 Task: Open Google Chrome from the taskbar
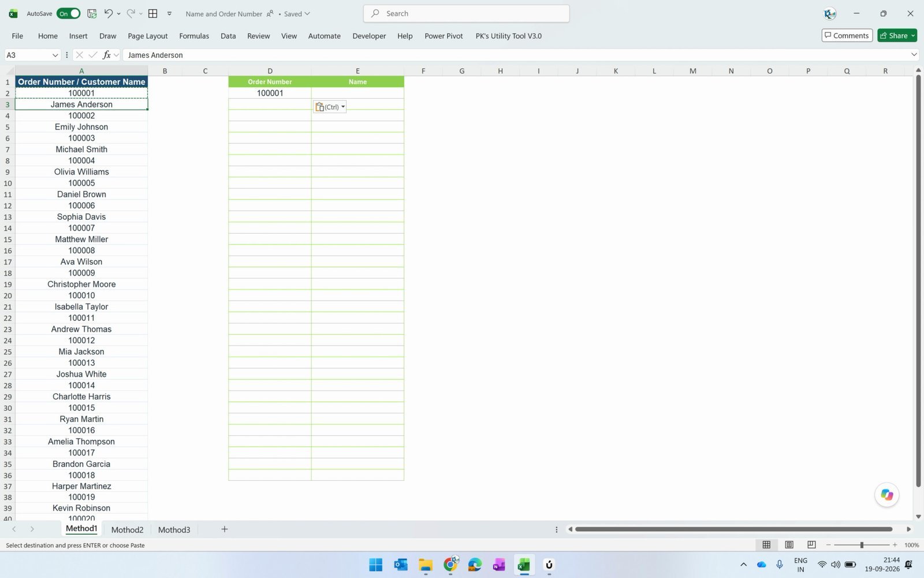[450, 565]
